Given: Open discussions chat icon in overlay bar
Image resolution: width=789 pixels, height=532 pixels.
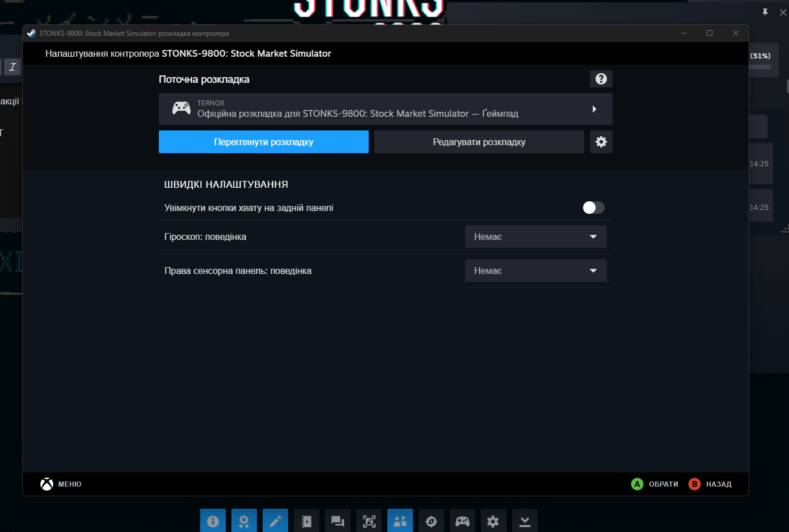Looking at the screenshot, I should [x=337, y=521].
